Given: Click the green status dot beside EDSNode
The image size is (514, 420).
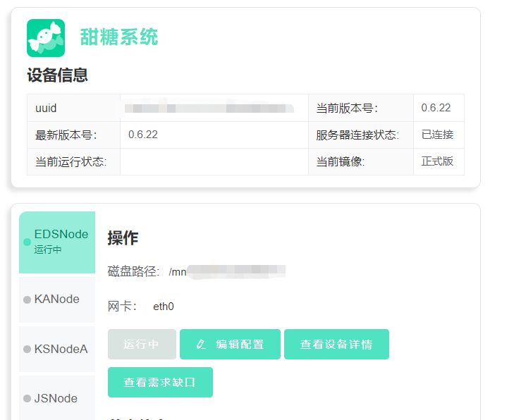Looking at the screenshot, I should [27, 242].
